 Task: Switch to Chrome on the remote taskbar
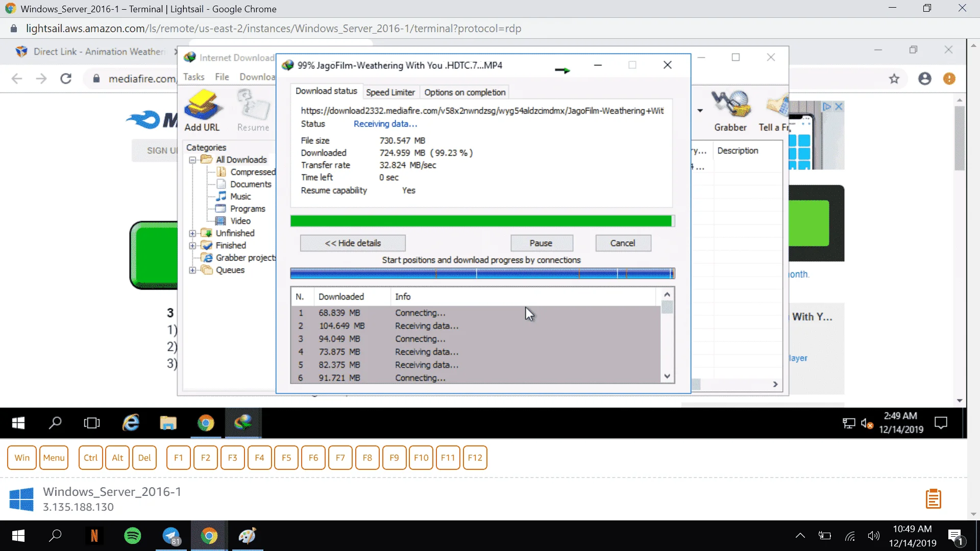coord(206,423)
